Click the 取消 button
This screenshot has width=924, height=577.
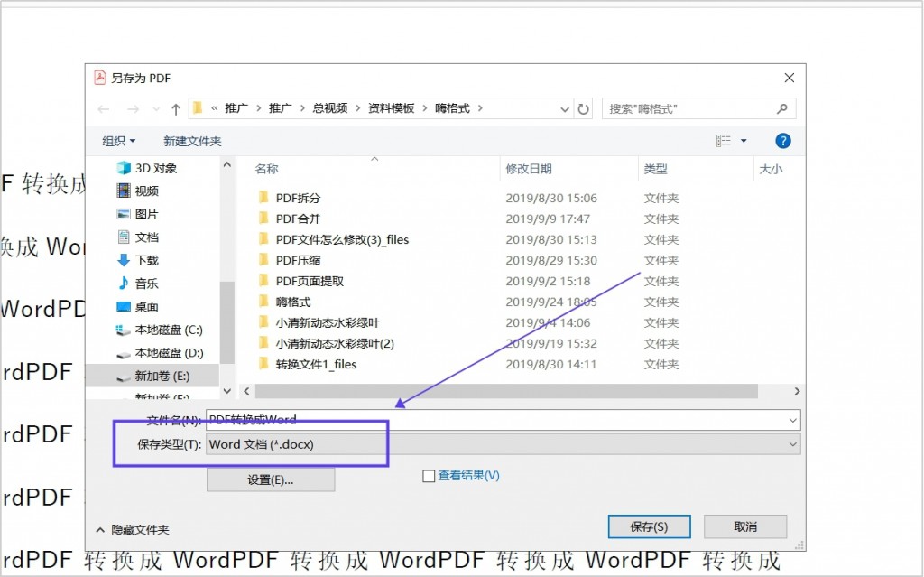744,526
